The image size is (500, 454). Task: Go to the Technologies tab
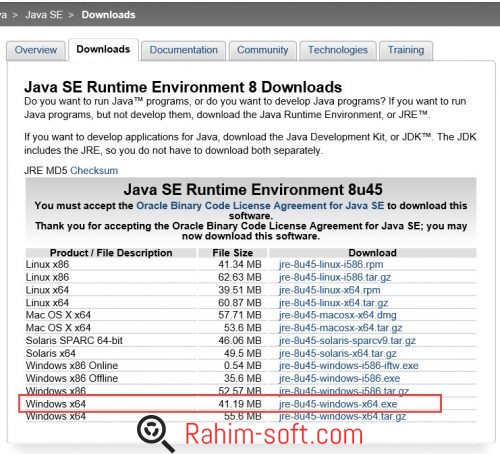(338, 50)
